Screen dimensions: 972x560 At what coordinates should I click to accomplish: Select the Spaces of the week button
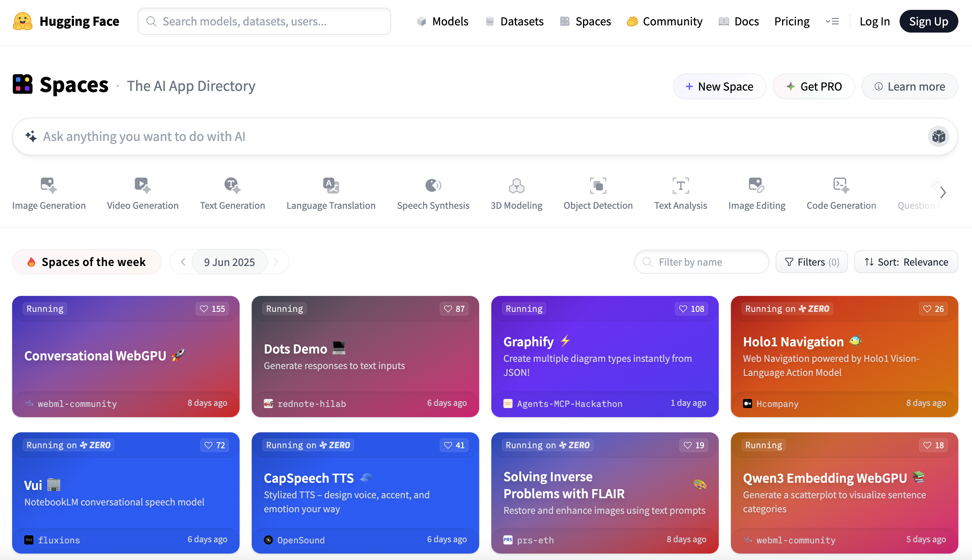(87, 262)
